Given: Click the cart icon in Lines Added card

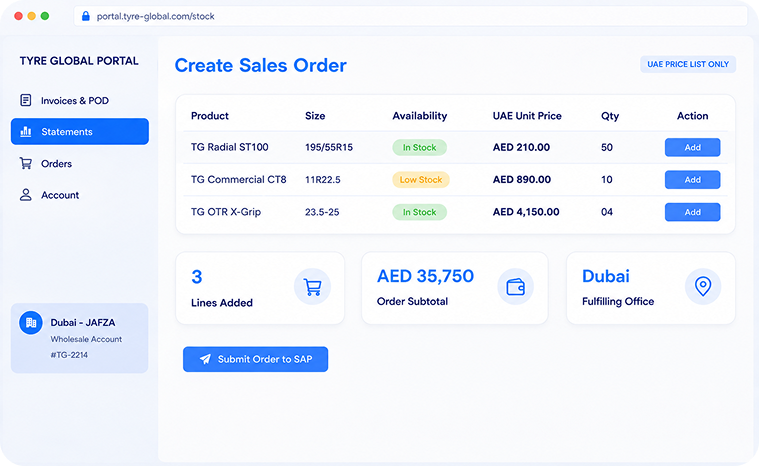Looking at the screenshot, I should (x=312, y=287).
